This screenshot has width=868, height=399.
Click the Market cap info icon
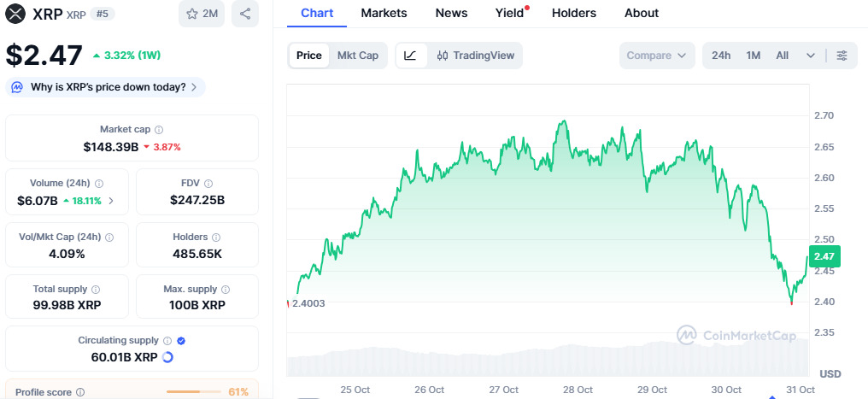pos(159,130)
